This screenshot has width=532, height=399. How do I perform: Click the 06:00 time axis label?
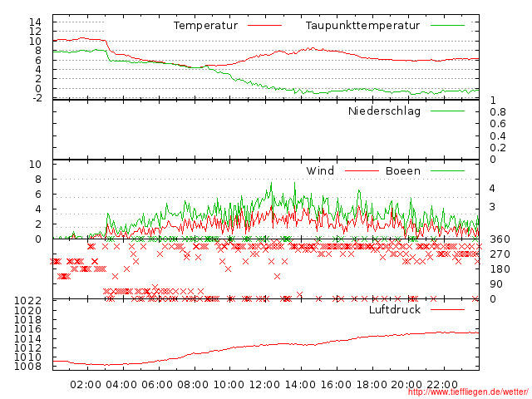(157, 385)
